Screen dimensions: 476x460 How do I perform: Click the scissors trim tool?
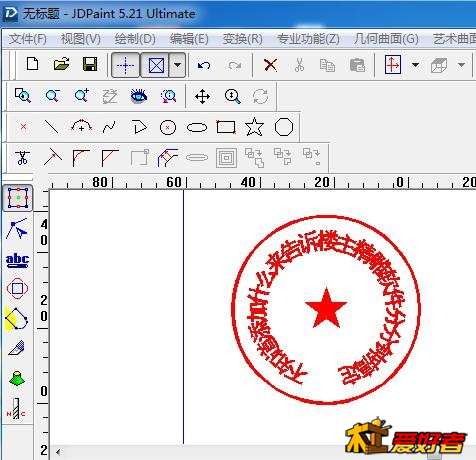click(22, 157)
